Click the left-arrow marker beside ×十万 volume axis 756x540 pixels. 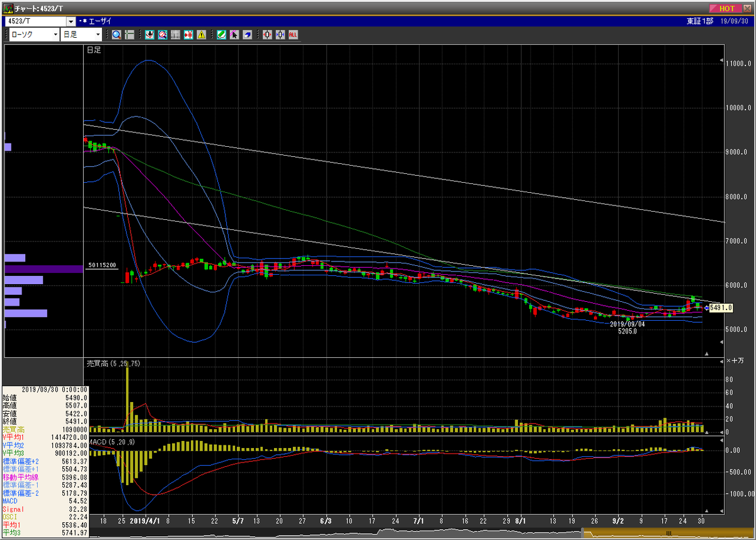tap(722, 363)
